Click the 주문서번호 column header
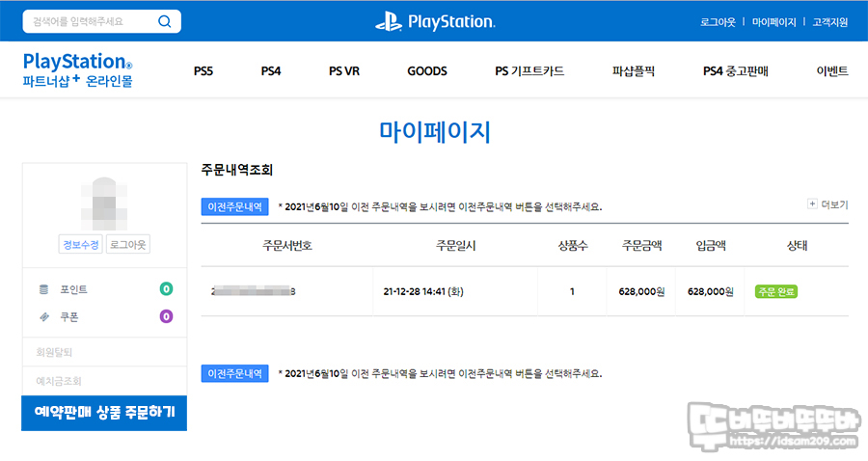 [287, 245]
